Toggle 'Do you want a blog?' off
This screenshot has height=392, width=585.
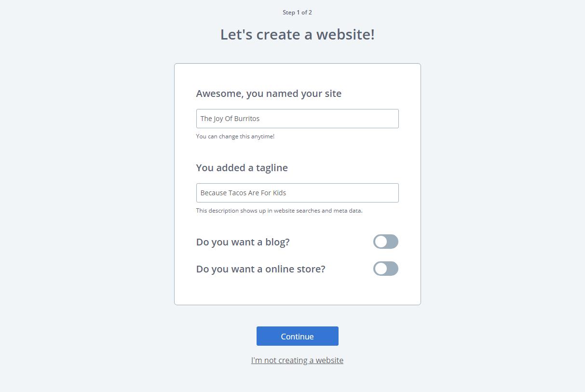(385, 242)
